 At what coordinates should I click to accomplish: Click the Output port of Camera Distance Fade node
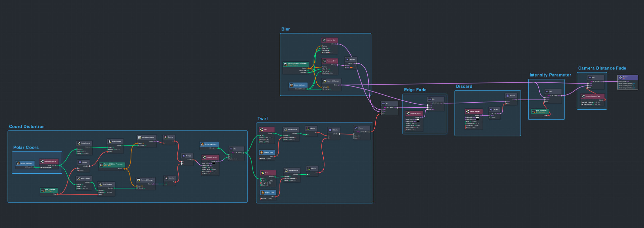click(x=604, y=100)
